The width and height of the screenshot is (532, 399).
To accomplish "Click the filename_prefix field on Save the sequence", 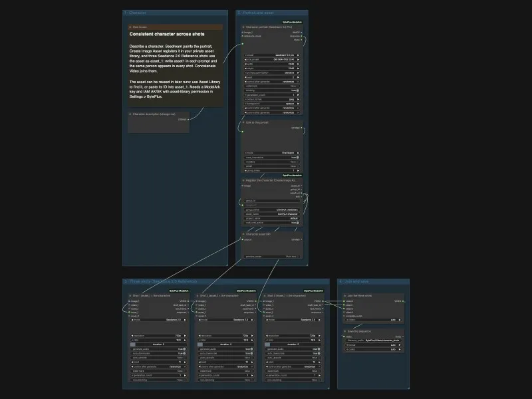I will (373, 340).
